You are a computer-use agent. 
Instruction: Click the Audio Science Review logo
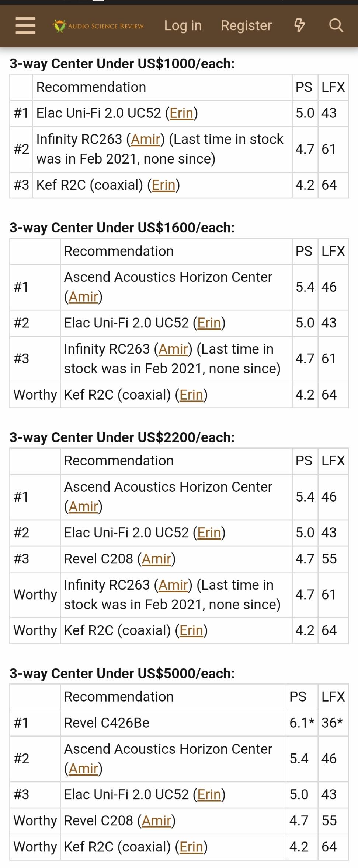coord(98,26)
